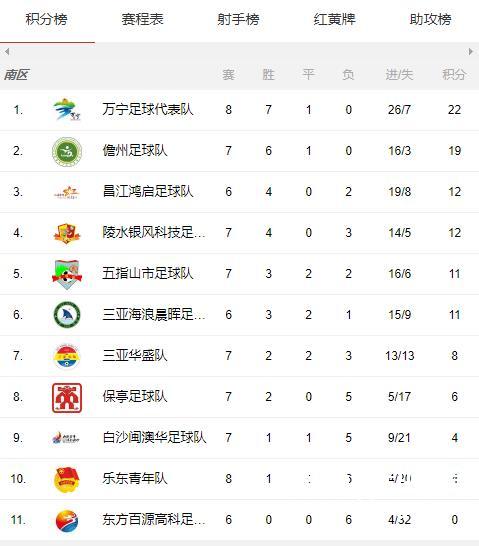Click the right scroll arrow
This screenshot has width=479, height=546.
(471, 52)
